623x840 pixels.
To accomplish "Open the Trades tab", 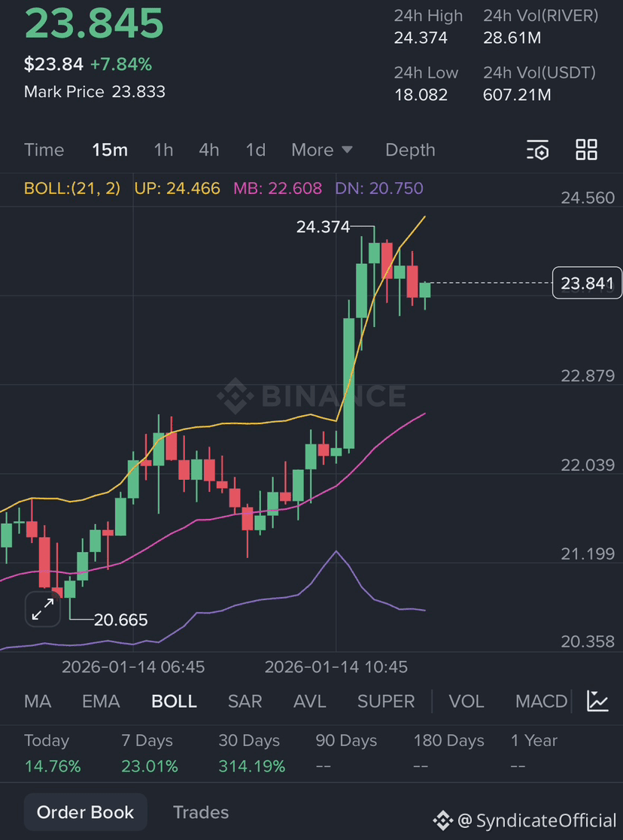I will 201,812.
